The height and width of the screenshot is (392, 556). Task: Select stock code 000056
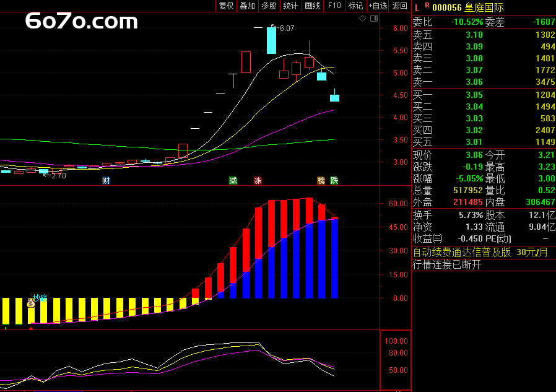pyautogui.click(x=447, y=7)
